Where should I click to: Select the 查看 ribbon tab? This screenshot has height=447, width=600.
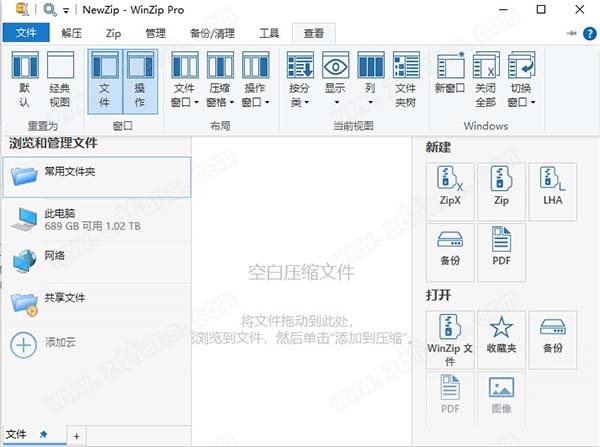click(314, 33)
